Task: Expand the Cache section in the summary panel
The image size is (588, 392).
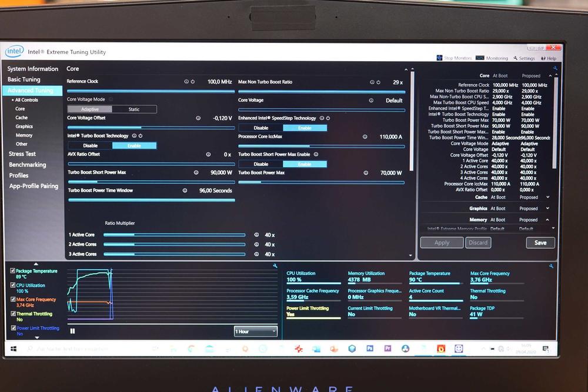Action: (548, 197)
